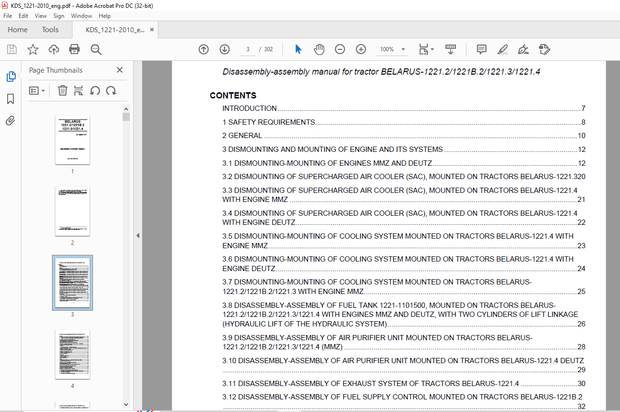Screen dimensions: 620x412
Task: Switch to the Home tab
Action: click(x=17, y=30)
